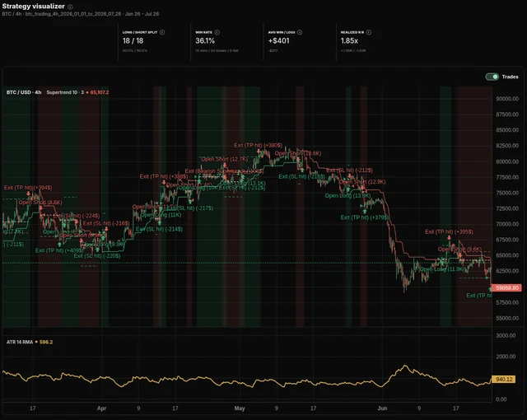Click the 1.85x realized R:R value
527x420 pixels.
(349, 41)
